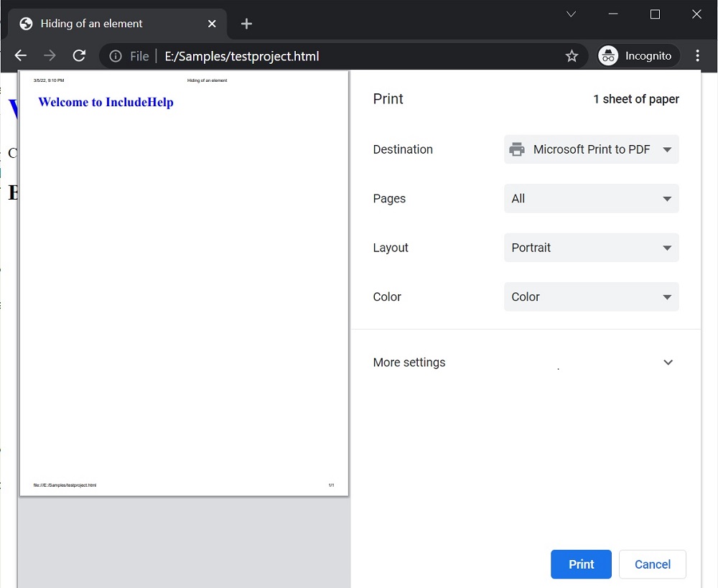
Task: Maximize the browser window
Action: [x=654, y=14]
